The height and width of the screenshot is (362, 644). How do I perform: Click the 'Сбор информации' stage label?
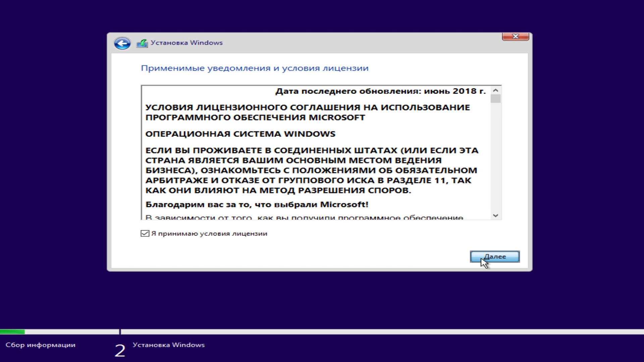coord(41,345)
